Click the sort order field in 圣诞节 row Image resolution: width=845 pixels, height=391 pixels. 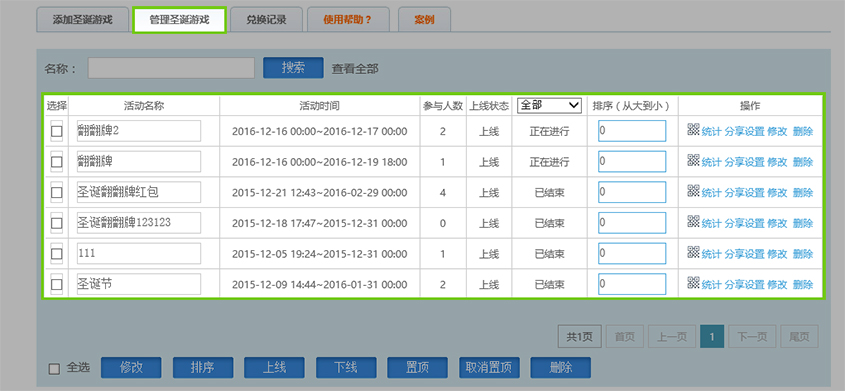click(632, 284)
